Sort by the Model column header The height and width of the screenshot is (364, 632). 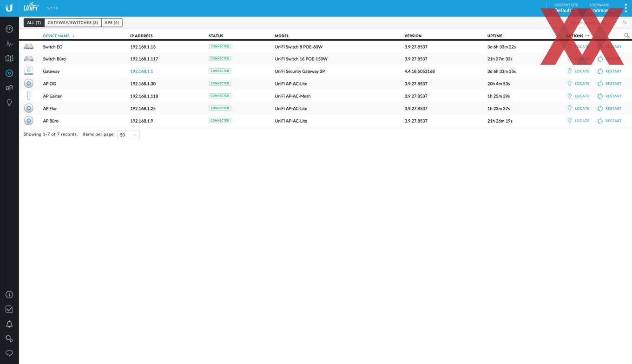[x=282, y=36]
